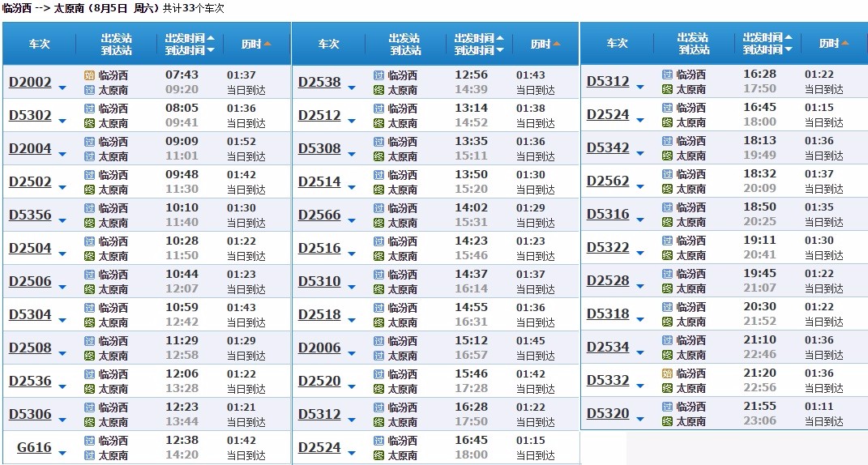
Task: Open train D2518 link
Action: point(319,314)
